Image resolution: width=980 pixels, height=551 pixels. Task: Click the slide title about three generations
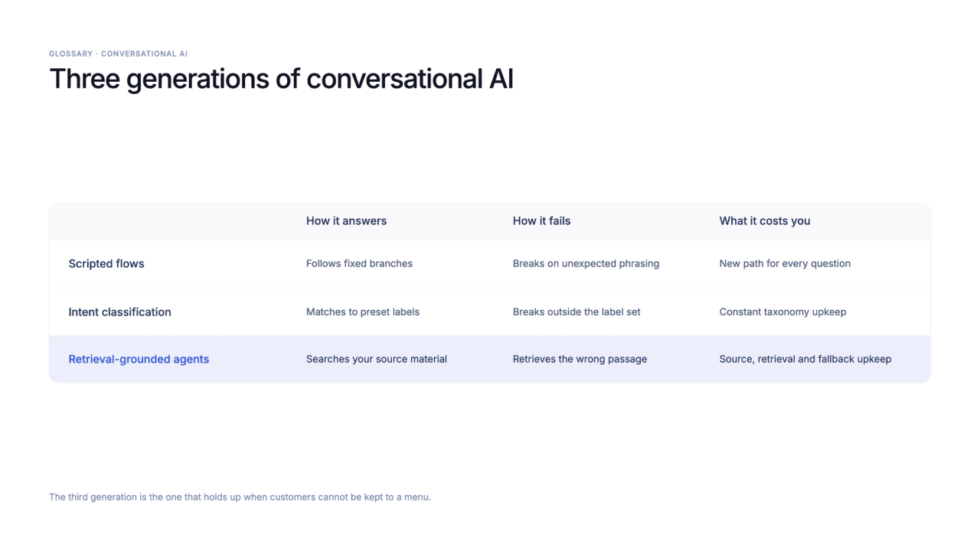click(281, 80)
